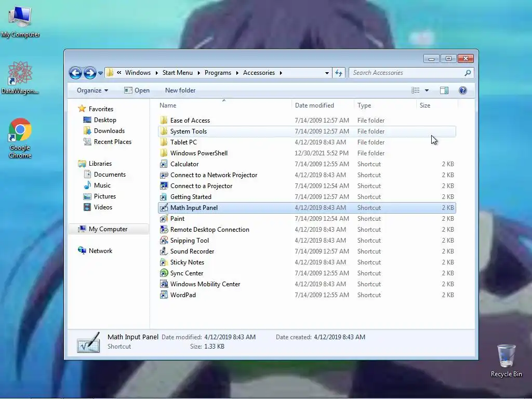The image size is (532, 399).
Task: Select the Ease of Access folder icon
Action: (164, 121)
